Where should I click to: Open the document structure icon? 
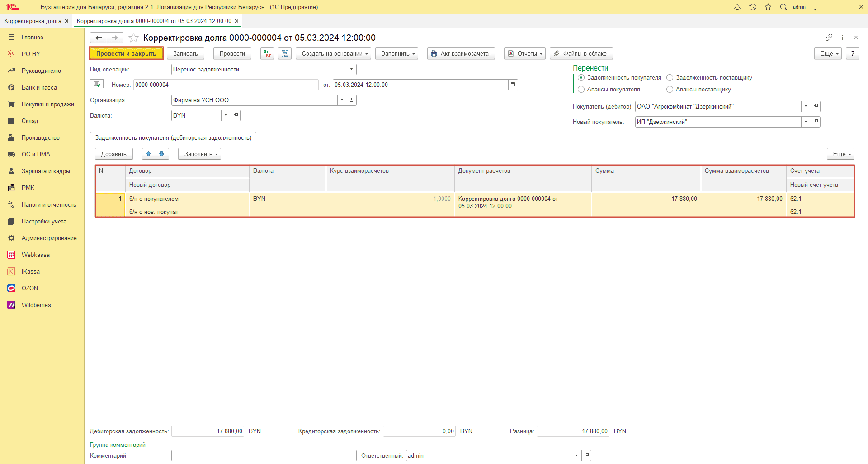pos(285,53)
